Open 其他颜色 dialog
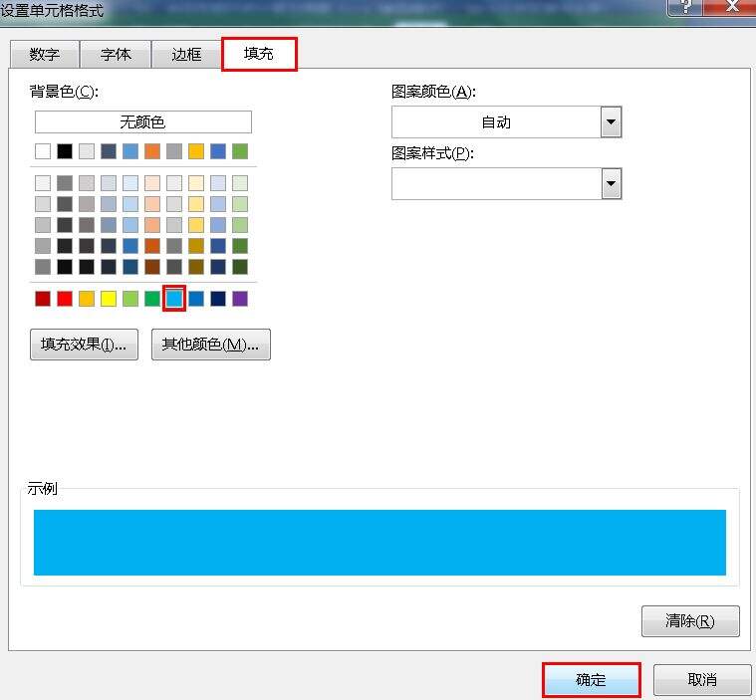This screenshot has height=700, width=756. point(211,345)
